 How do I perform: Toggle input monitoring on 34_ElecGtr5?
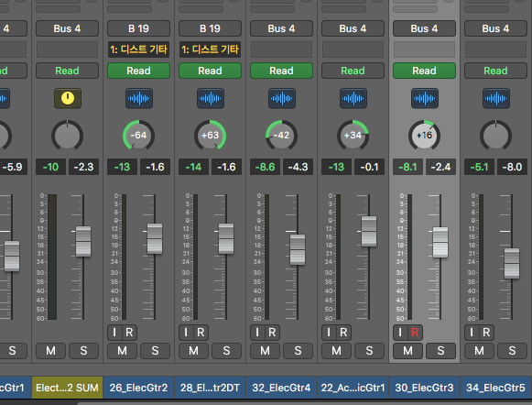tap(472, 333)
